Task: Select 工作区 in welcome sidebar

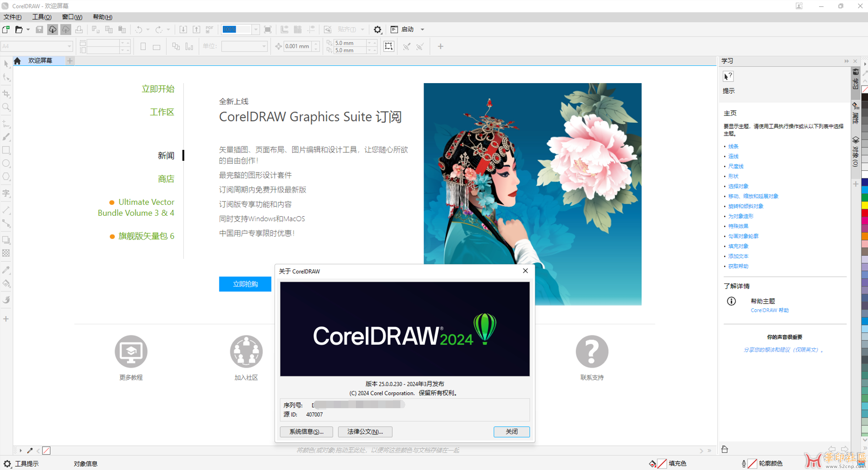Action: coord(162,112)
